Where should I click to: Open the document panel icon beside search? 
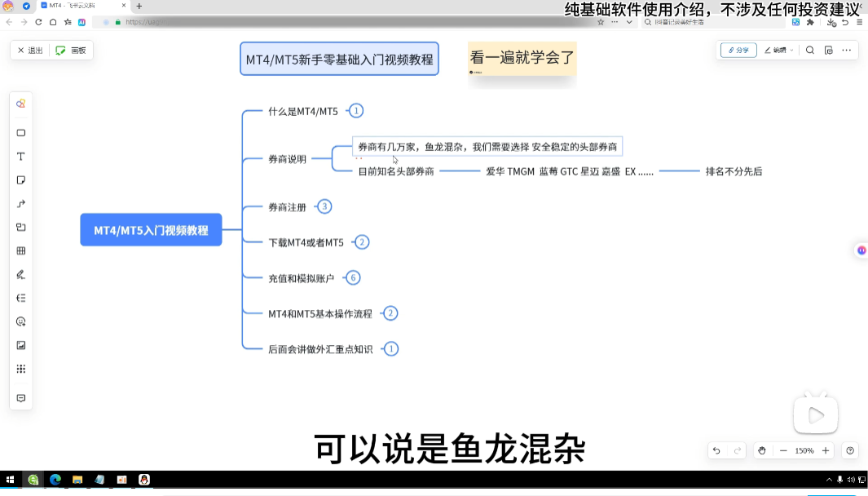829,50
